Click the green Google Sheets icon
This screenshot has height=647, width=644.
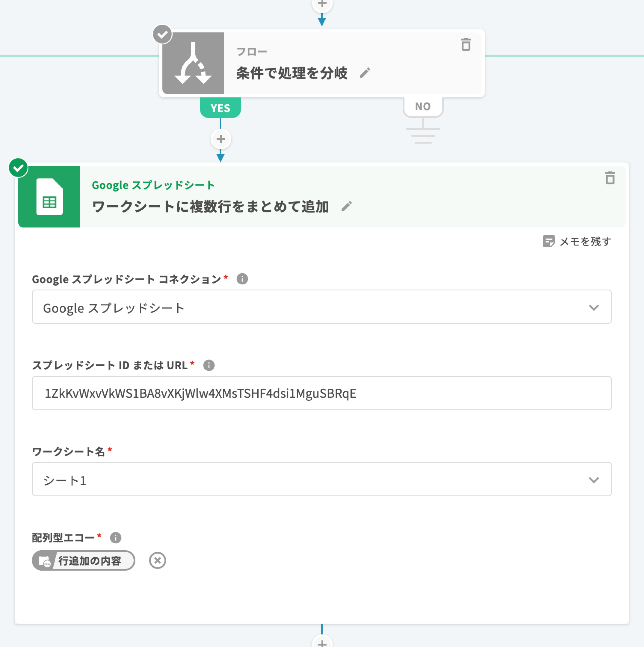49,197
